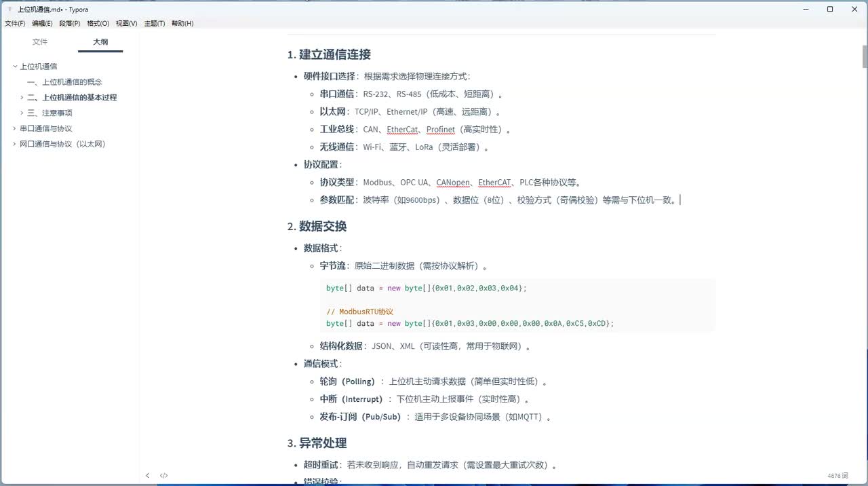Select 串口通信与协议 outline item

(x=46, y=129)
